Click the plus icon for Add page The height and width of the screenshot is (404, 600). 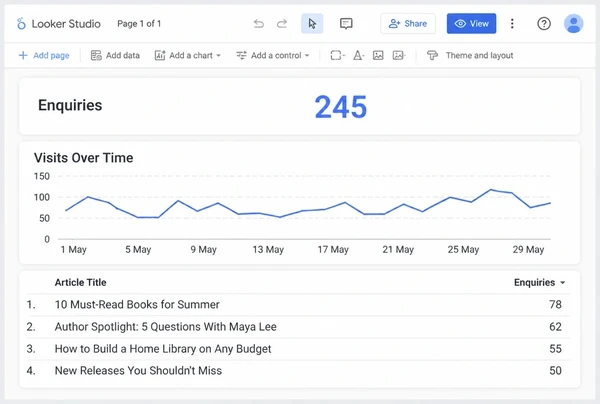pyautogui.click(x=23, y=55)
